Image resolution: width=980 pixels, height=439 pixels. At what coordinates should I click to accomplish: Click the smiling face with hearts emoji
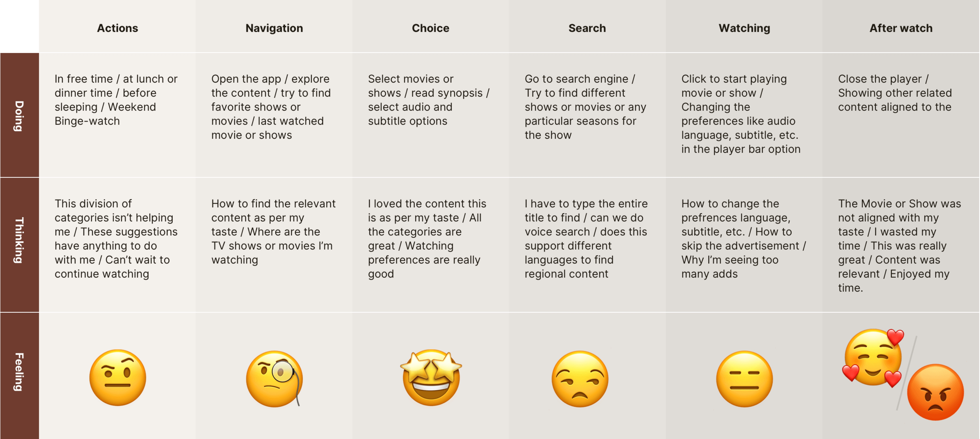873,358
